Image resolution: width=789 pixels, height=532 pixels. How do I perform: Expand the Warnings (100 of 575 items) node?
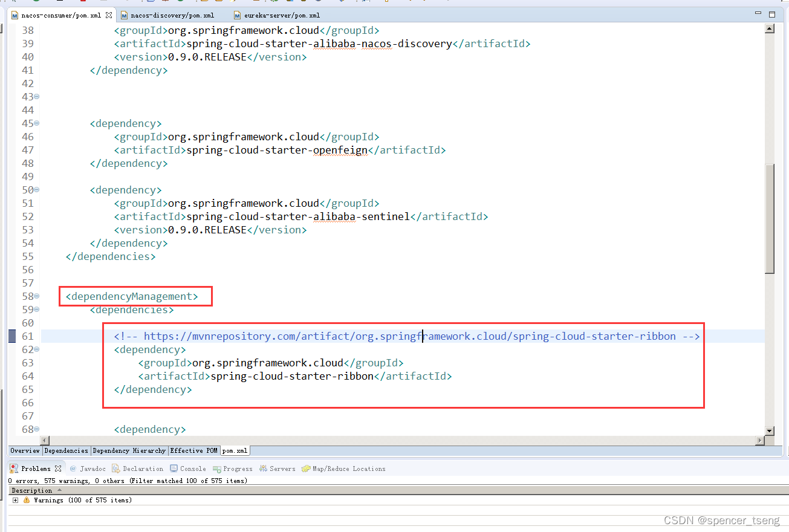click(15, 501)
